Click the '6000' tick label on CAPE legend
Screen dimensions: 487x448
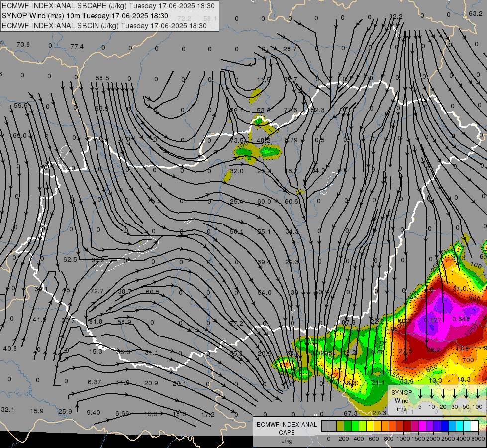(x=479, y=439)
